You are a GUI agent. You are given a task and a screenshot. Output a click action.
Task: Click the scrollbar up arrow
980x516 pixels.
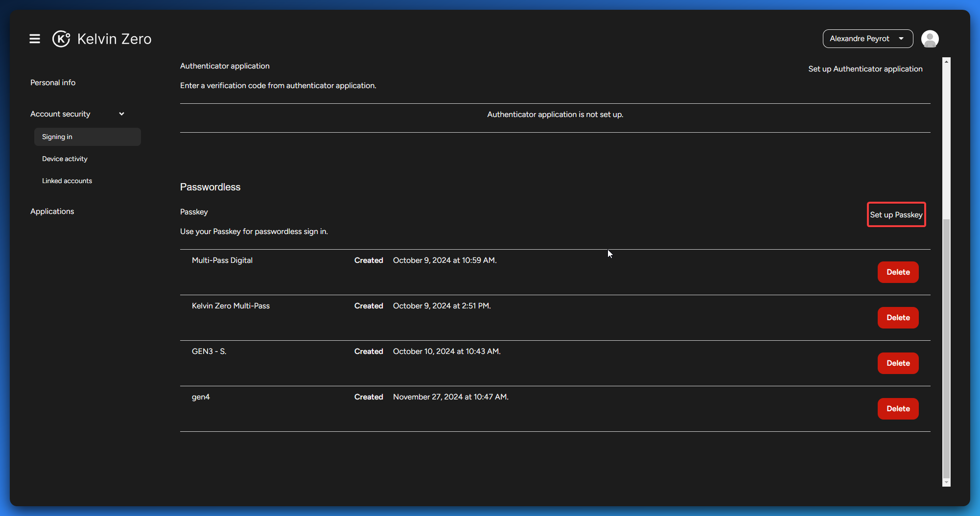[946, 62]
